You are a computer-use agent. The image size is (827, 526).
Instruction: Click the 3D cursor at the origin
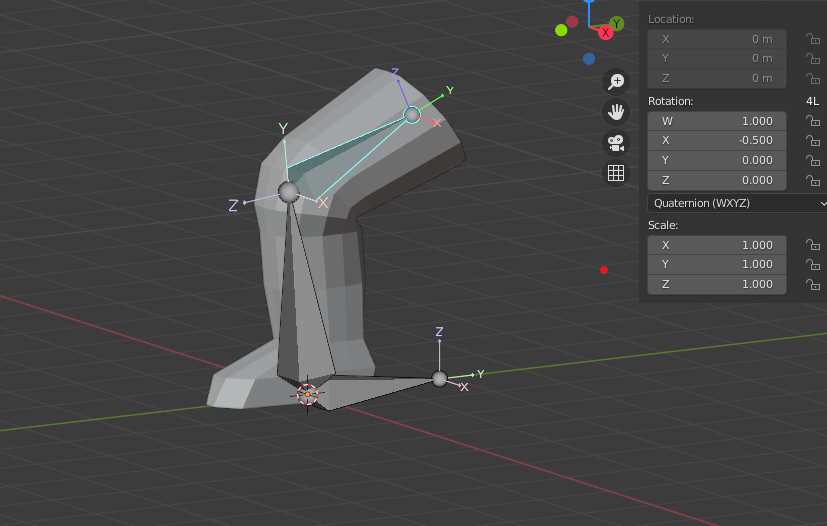(307, 394)
